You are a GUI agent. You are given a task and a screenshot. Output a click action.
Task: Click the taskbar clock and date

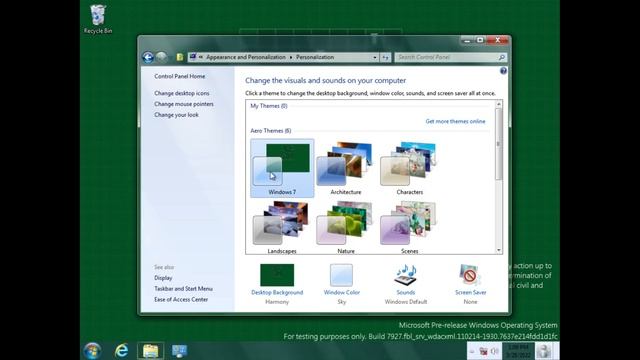(x=518, y=351)
